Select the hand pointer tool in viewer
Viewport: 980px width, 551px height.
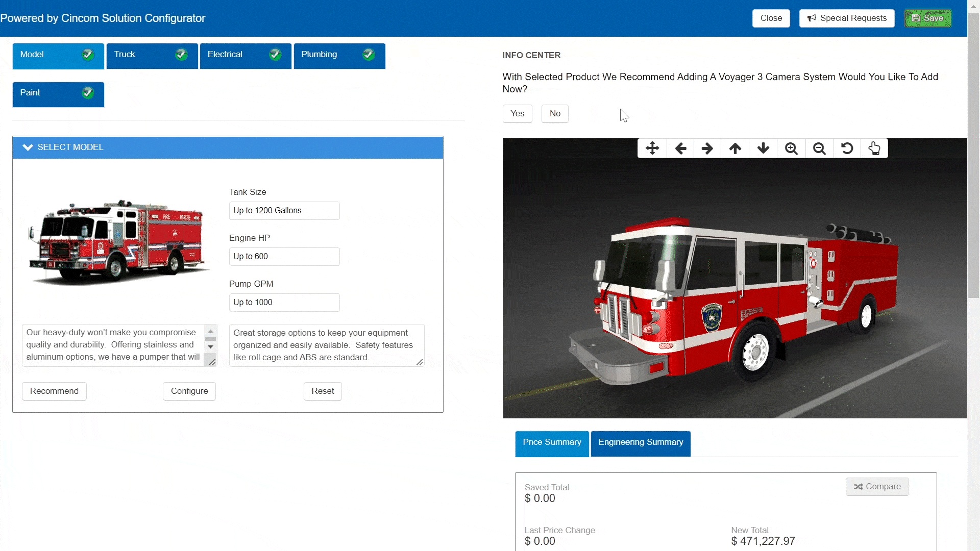coord(874,148)
